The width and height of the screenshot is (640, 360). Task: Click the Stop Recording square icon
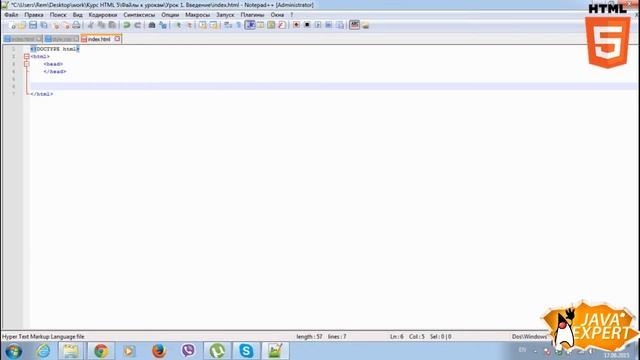point(307,25)
